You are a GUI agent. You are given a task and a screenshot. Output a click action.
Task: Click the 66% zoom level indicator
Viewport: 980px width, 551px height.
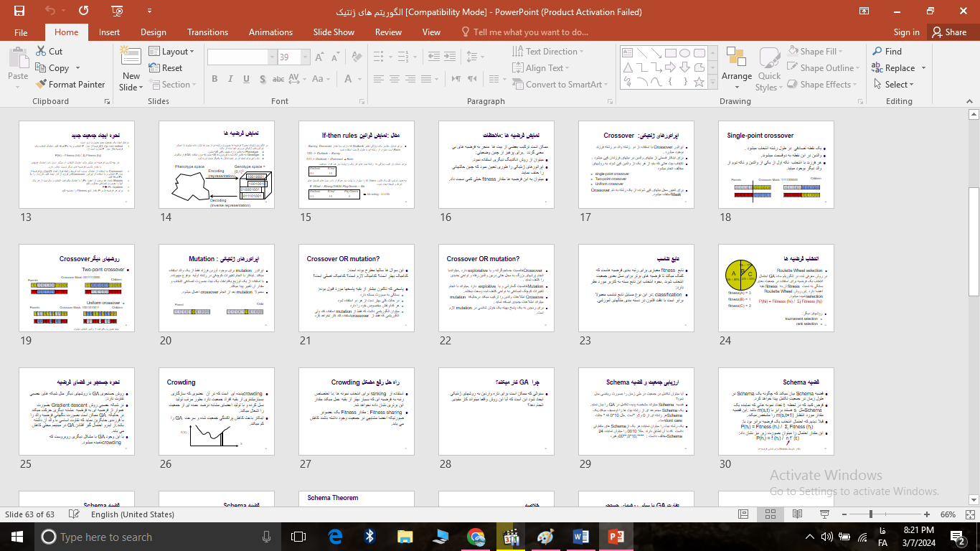pyautogui.click(x=948, y=514)
